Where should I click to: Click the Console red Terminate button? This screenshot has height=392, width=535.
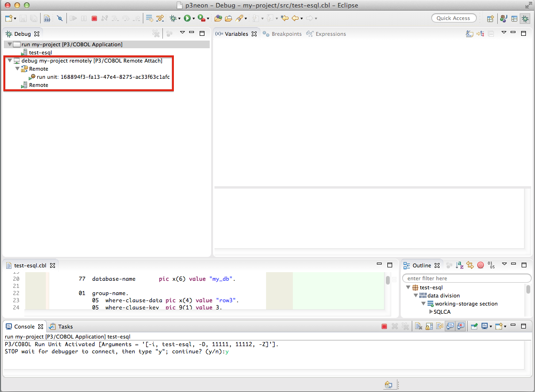point(384,327)
